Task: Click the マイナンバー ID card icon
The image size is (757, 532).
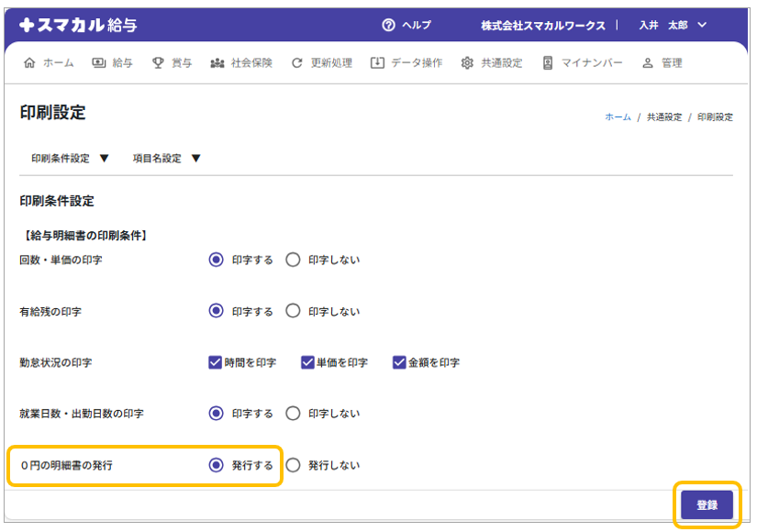Action: (x=548, y=63)
